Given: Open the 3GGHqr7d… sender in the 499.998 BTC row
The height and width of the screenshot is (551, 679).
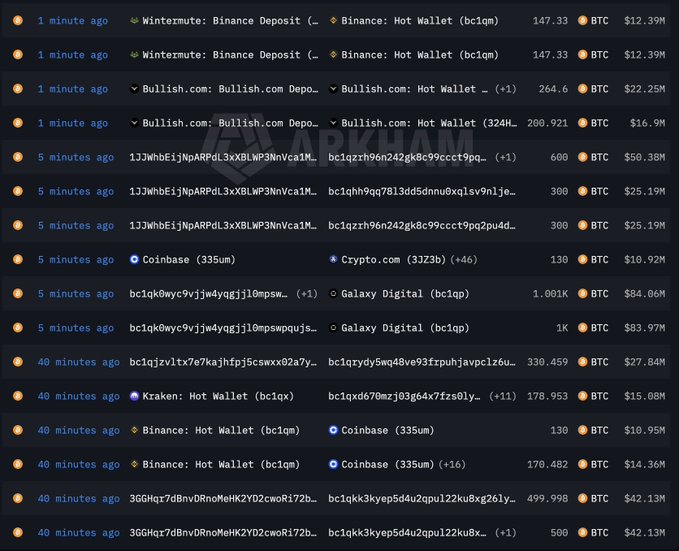Looking at the screenshot, I should click(223, 498).
